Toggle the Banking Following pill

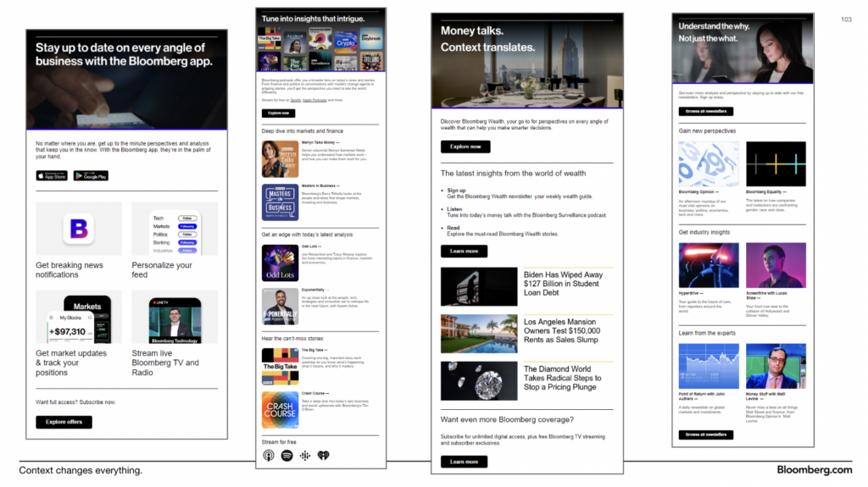point(187,242)
